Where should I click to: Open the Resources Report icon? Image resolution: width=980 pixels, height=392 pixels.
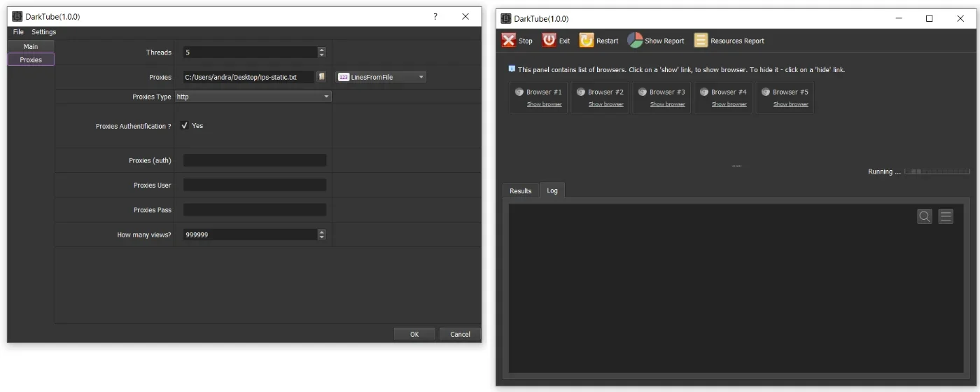click(x=701, y=41)
